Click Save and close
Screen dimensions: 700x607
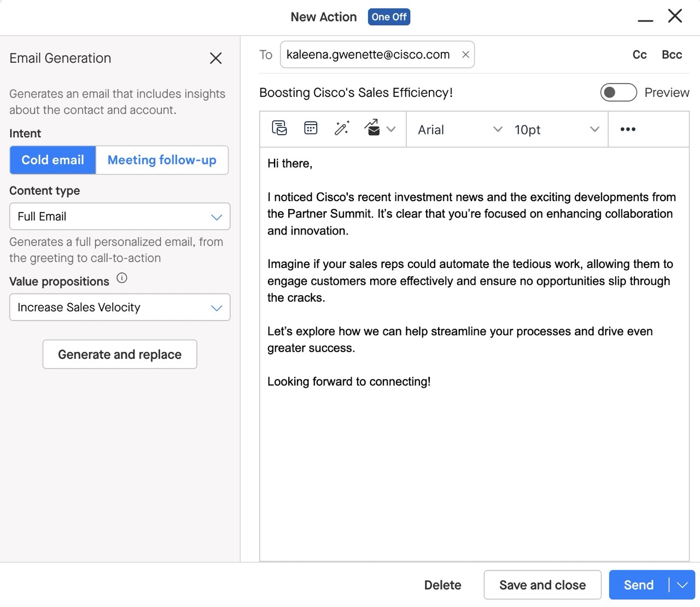click(x=542, y=585)
